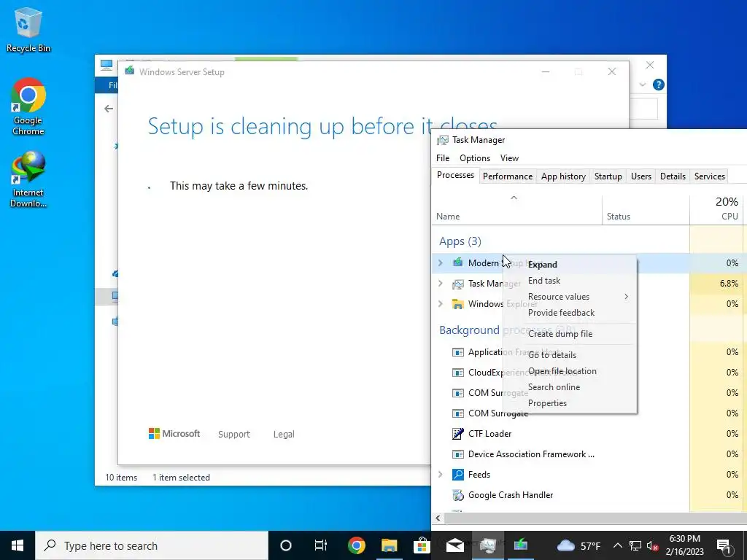Select the CloudExperienceHost process row
Image resolution: width=747 pixels, height=560 pixels.
589,373
